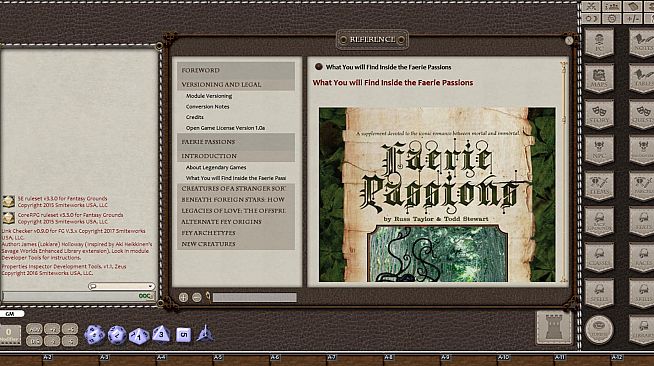The height and width of the screenshot is (366, 654).
Task: Open the modifiers plus/minus icon
Action: 633,18
